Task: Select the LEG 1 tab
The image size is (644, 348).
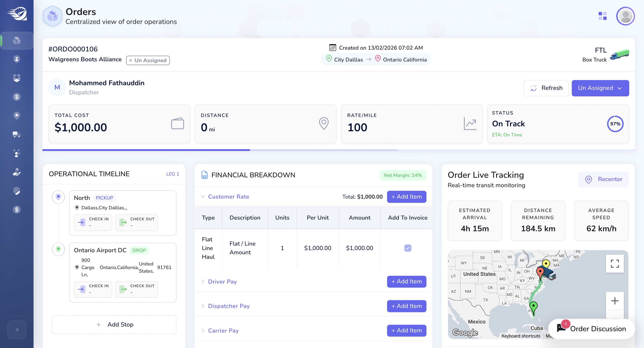Action: pos(172,174)
